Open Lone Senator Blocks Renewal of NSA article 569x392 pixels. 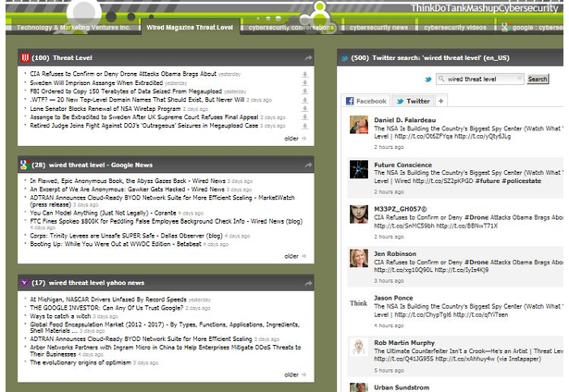pos(105,109)
